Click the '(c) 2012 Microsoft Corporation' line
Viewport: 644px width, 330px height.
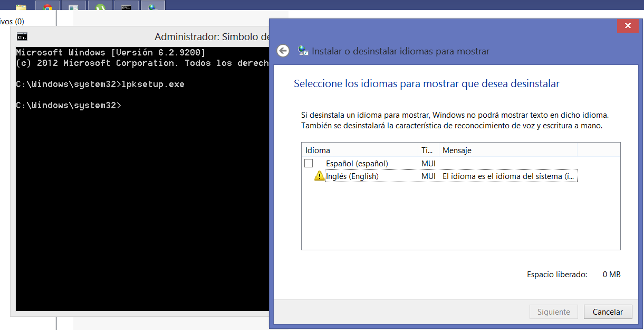pos(142,63)
